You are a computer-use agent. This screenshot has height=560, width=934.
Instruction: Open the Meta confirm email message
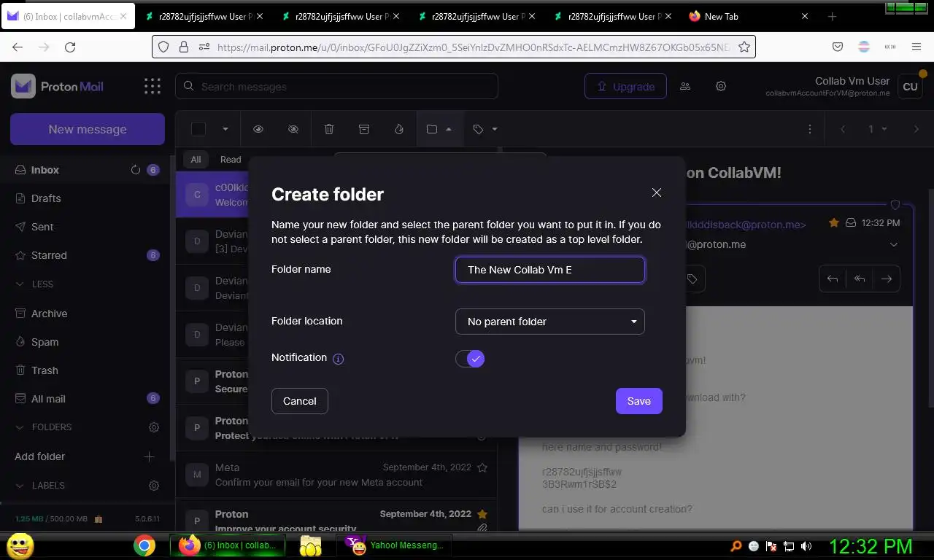coord(336,475)
